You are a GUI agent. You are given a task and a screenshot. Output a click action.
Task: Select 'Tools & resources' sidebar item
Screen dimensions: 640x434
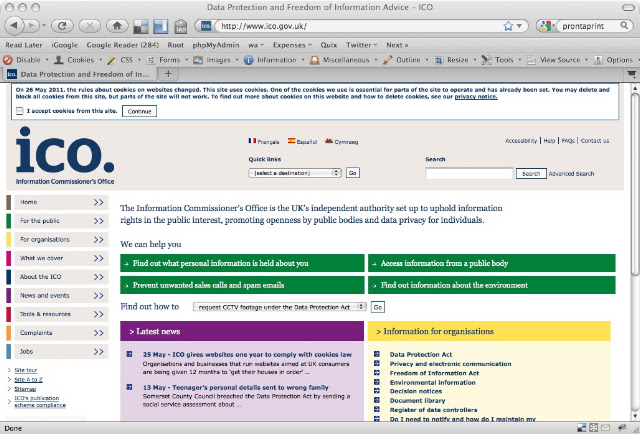click(x=61, y=314)
